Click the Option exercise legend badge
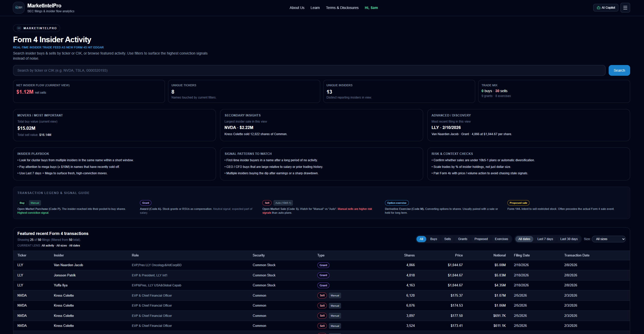The width and height of the screenshot is (644, 334). point(396,203)
